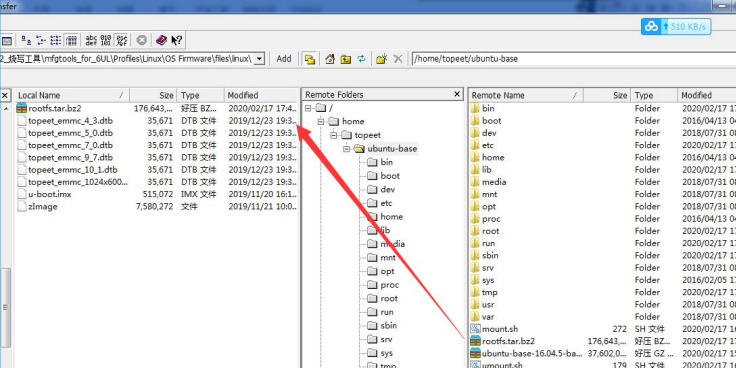Select ASCII transfer mode (abc def icon)

tap(91, 40)
